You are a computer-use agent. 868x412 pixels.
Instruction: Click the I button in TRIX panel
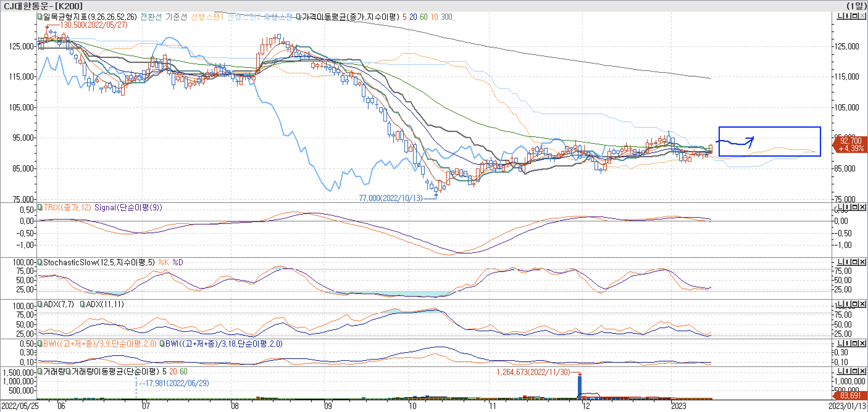[x=847, y=207]
